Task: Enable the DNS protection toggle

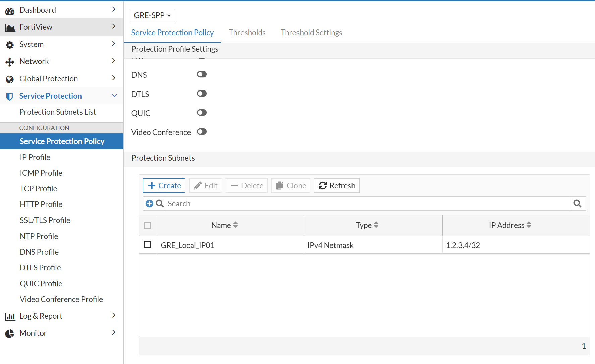Action: (201, 74)
